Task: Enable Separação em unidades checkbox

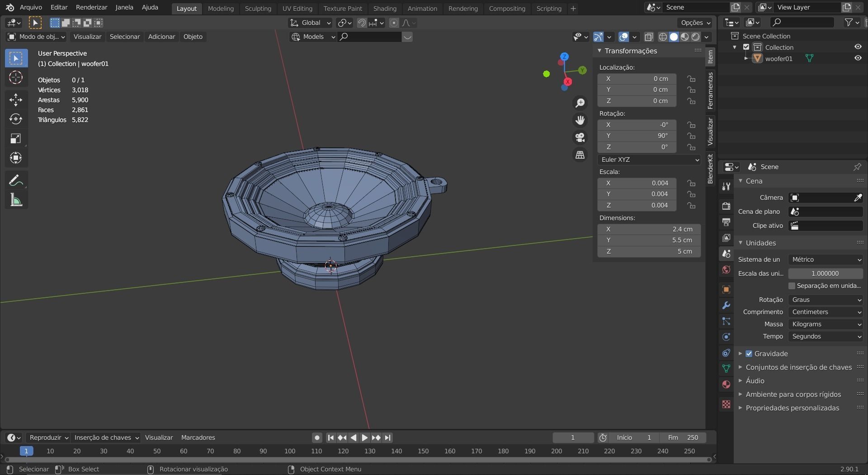Action: [792, 286]
